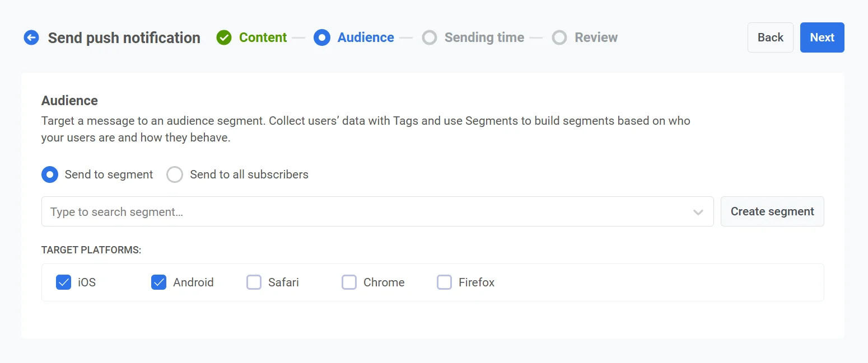Tick the Chrome platform checkbox
The height and width of the screenshot is (363, 868).
click(x=349, y=282)
